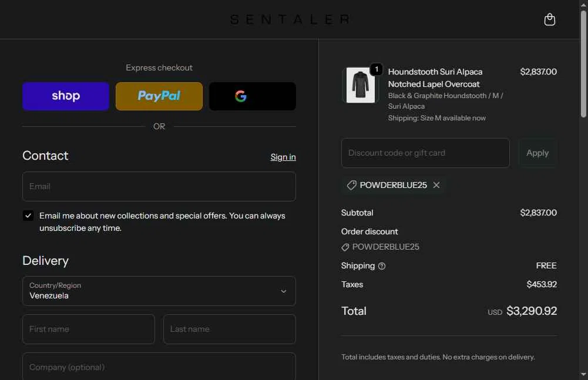588x380 pixels.
Task: Click the First name field
Action: coord(89,329)
